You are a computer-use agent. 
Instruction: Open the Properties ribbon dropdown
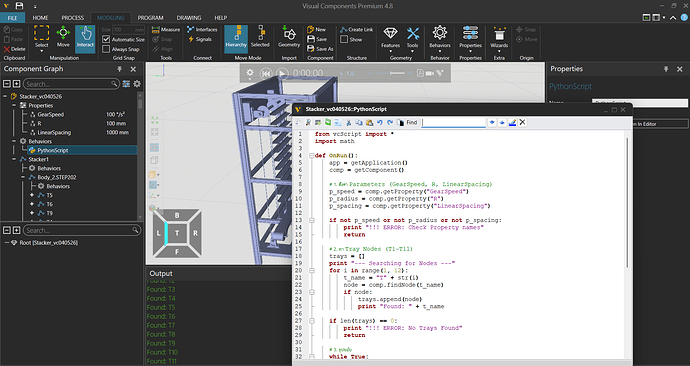pyautogui.click(x=470, y=38)
